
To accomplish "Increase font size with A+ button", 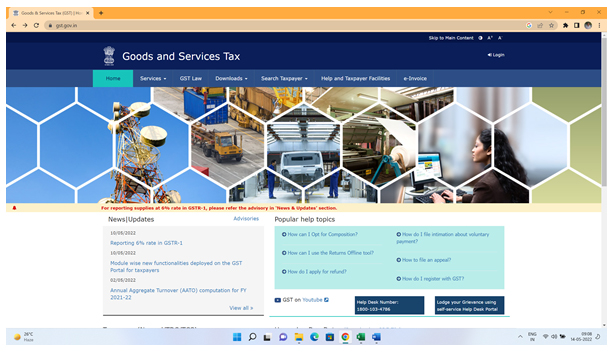I will [x=490, y=38].
